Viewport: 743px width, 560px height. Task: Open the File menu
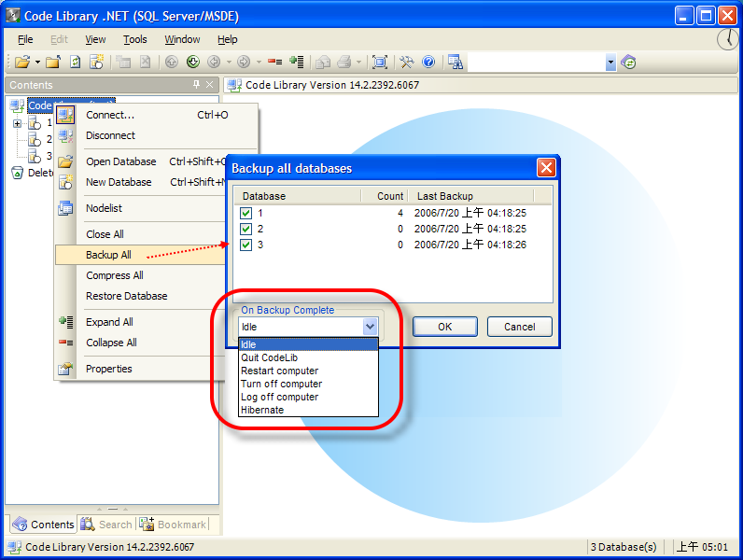click(25, 39)
